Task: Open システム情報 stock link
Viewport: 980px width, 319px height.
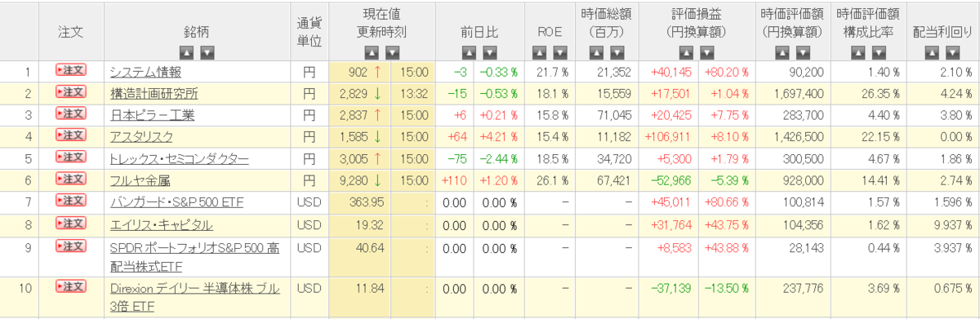Action: click(x=145, y=72)
